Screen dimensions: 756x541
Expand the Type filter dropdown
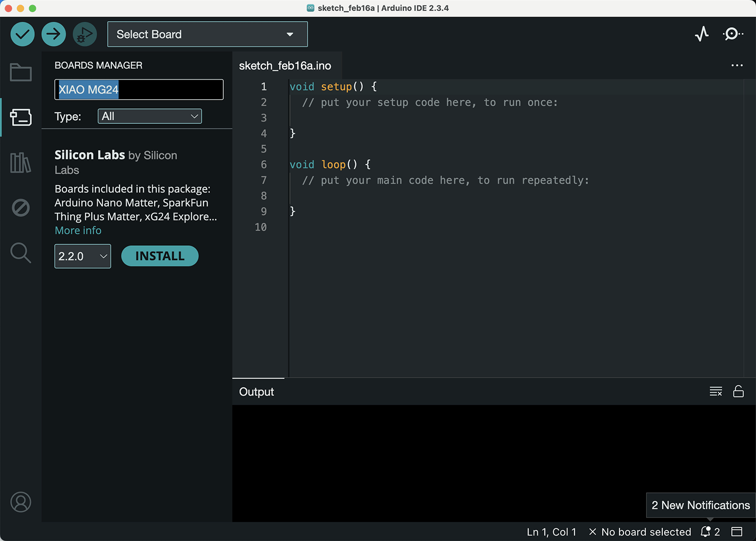pyautogui.click(x=150, y=116)
